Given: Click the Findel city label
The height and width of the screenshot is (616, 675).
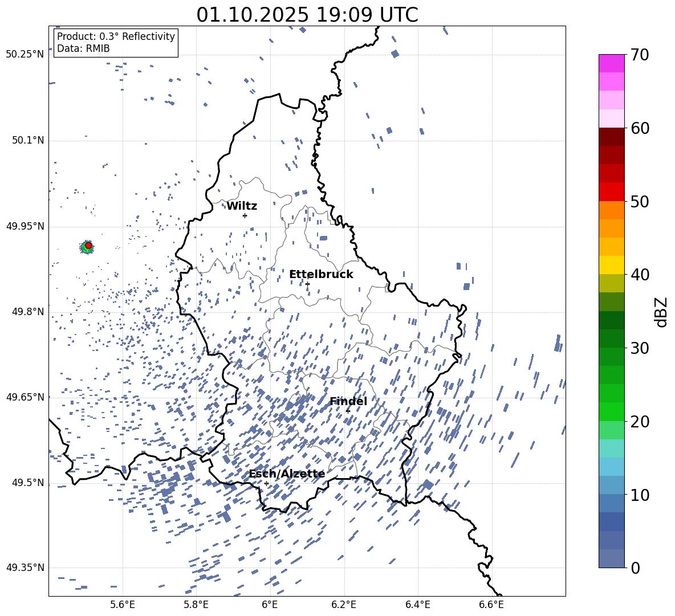Looking at the screenshot, I should click(348, 401).
